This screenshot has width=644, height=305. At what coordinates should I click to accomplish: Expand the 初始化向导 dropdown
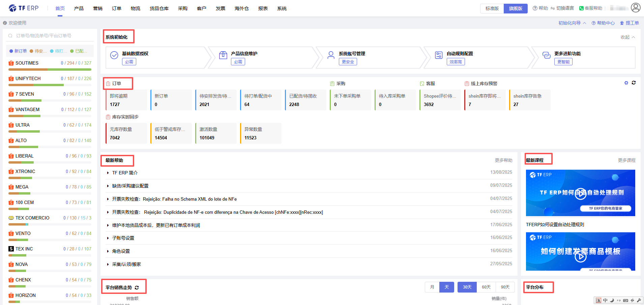(572, 23)
